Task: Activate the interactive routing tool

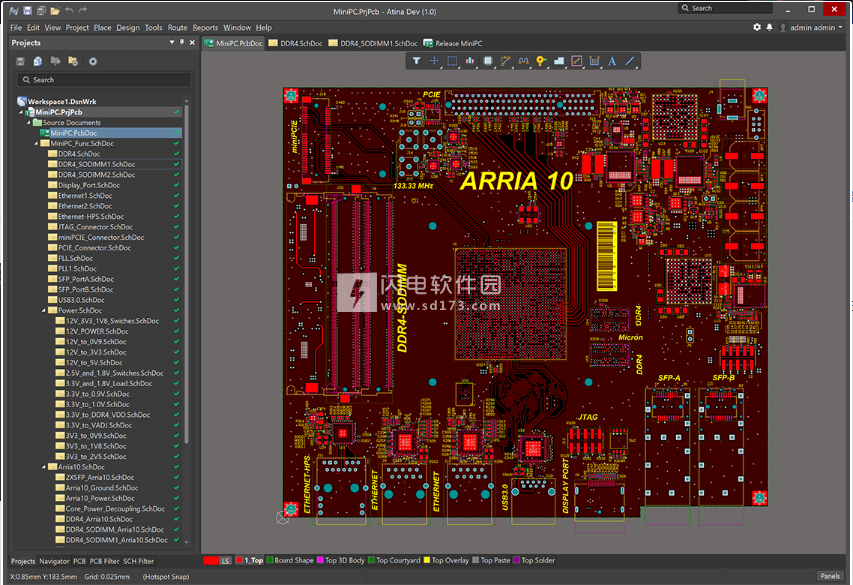Action: pyautogui.click(x=506, y=61)
